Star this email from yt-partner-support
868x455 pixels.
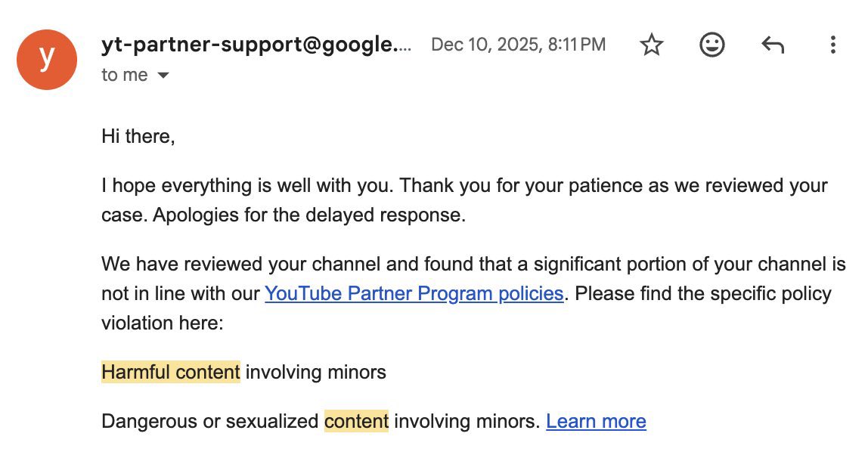(651, 45)
